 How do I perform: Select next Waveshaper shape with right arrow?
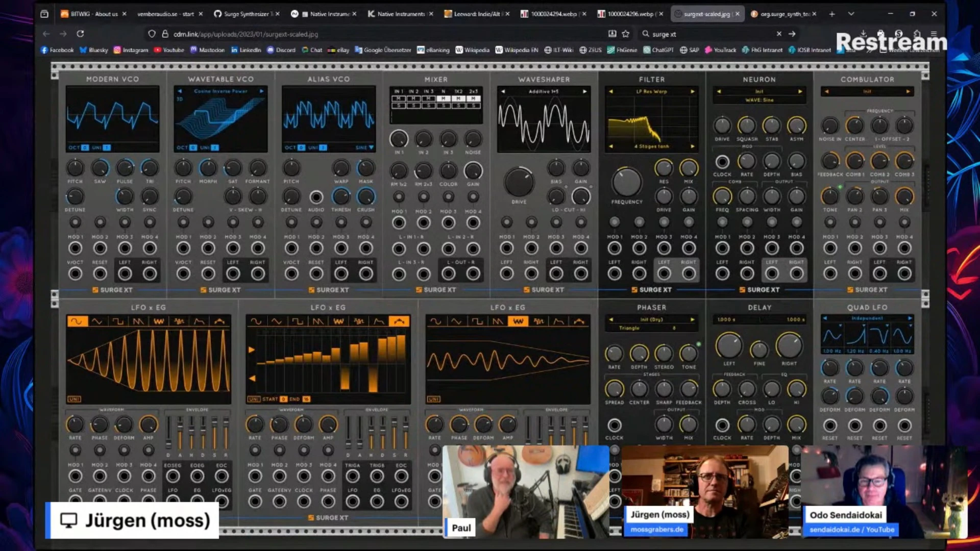(x=585, y=91)
